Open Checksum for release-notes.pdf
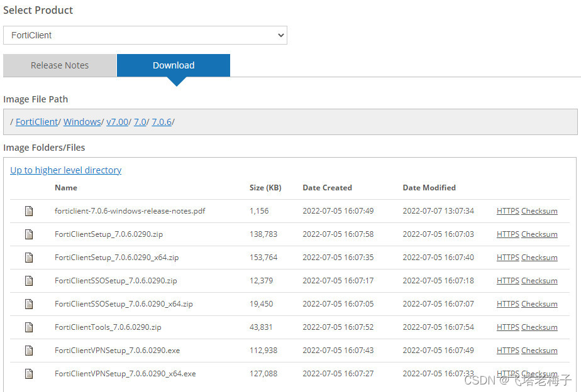This screenshot has height=392, width=581. 539,211
